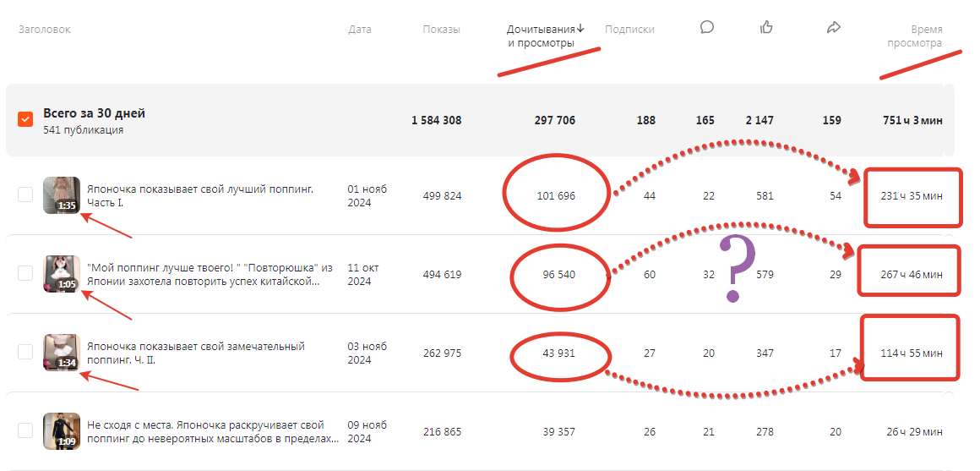Click the 'Заголовок' column header
980x471 pixels.
tap(45, 30)
